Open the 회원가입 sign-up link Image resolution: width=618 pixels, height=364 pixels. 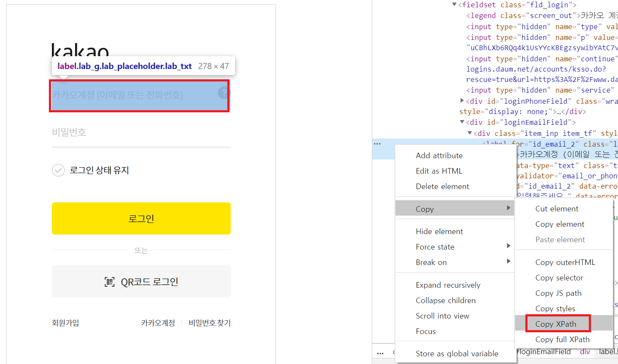pyautogui.click(x=66, y=323)
